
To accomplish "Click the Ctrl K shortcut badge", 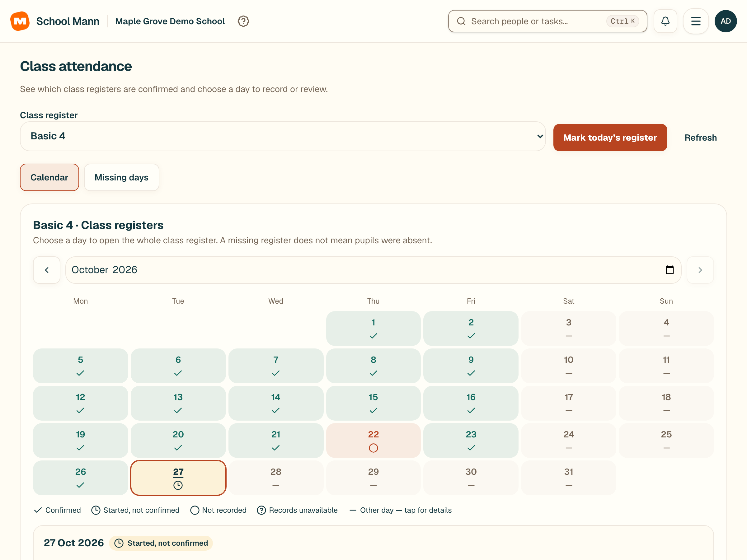I will (x=623, y=21).
